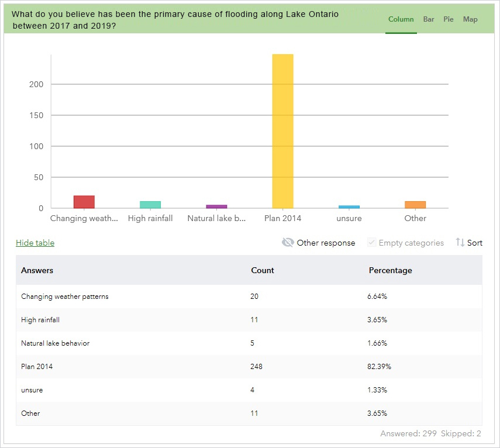Click the Other response label
This screenshot has width=500, height=448.
326,243
